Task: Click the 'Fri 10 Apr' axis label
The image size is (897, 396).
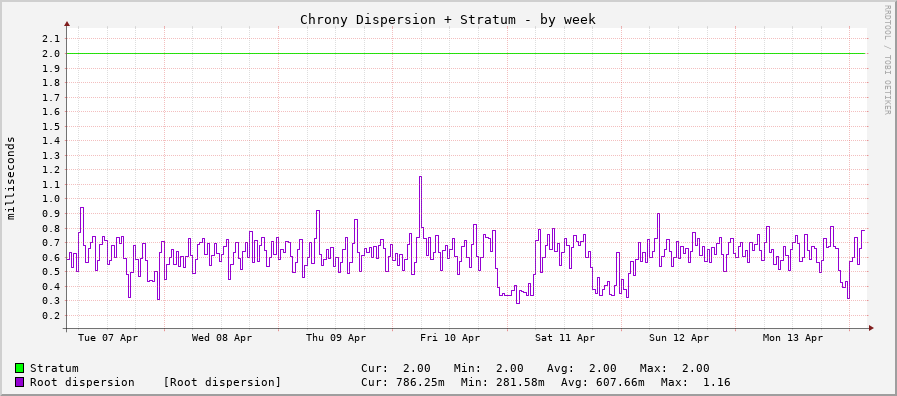Action: 450,338
